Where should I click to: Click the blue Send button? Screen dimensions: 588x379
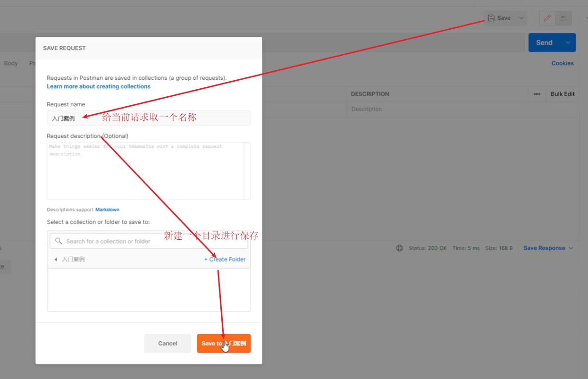point(544,42)
